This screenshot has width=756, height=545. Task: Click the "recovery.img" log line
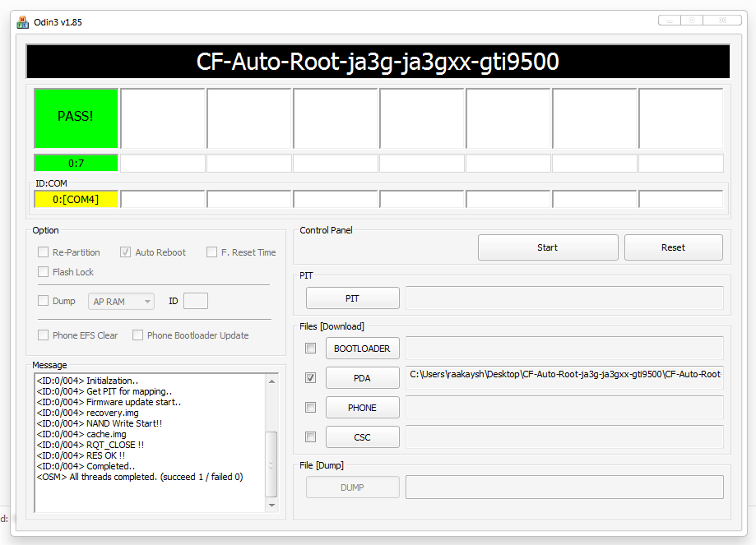point(88,413)
